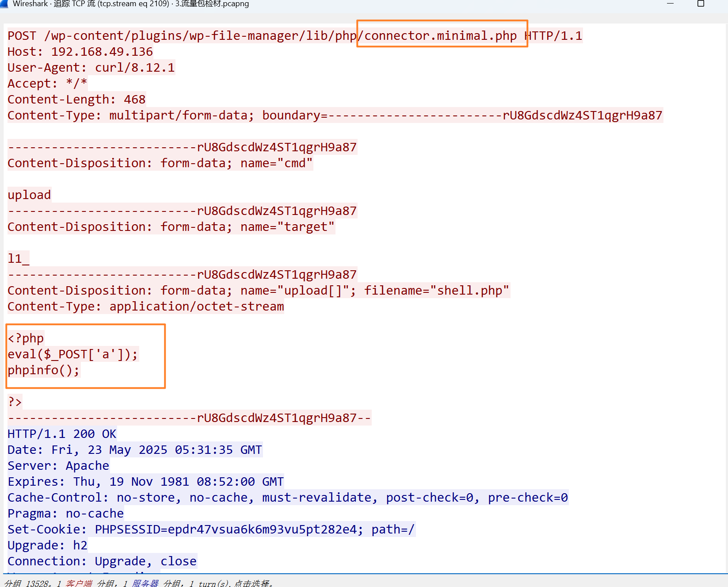Click the form-data name="cmd" line
The width and height of the screenshot is (728, 587).
[160, 163]
